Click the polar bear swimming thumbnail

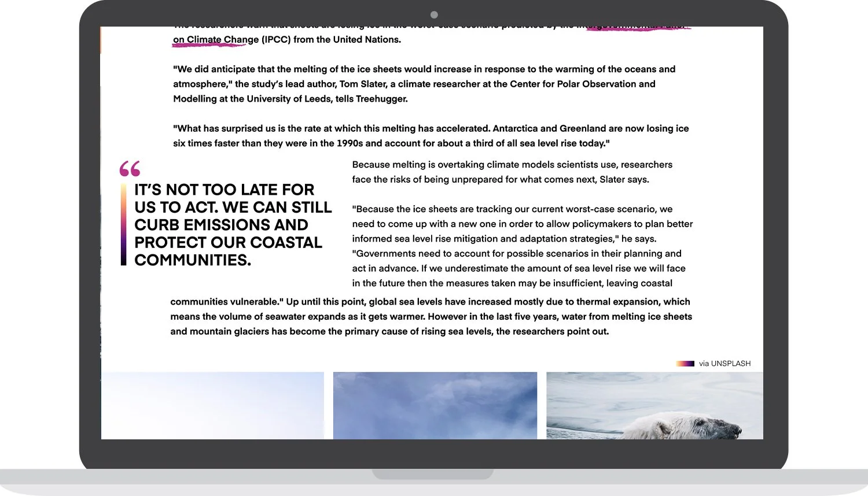click(654, 405)
